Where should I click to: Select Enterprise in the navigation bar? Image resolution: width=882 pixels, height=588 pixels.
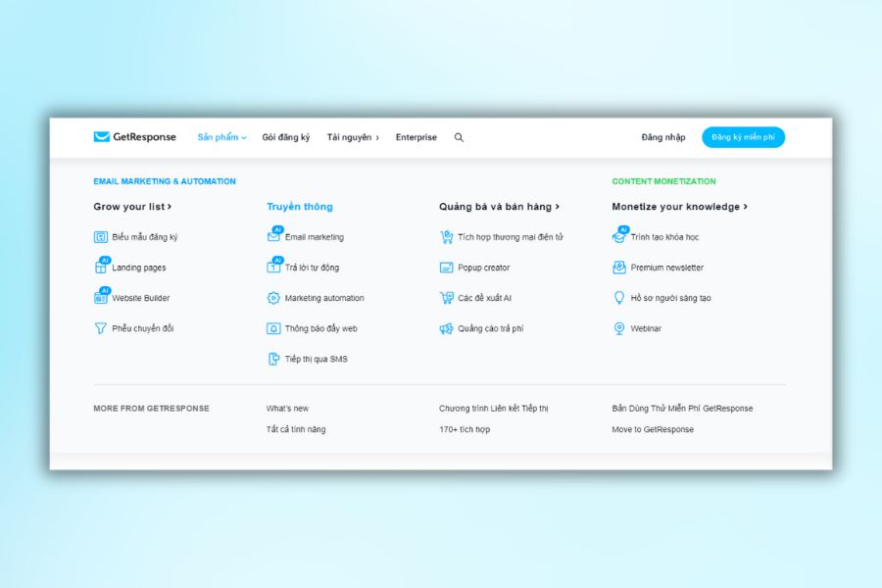416,137
